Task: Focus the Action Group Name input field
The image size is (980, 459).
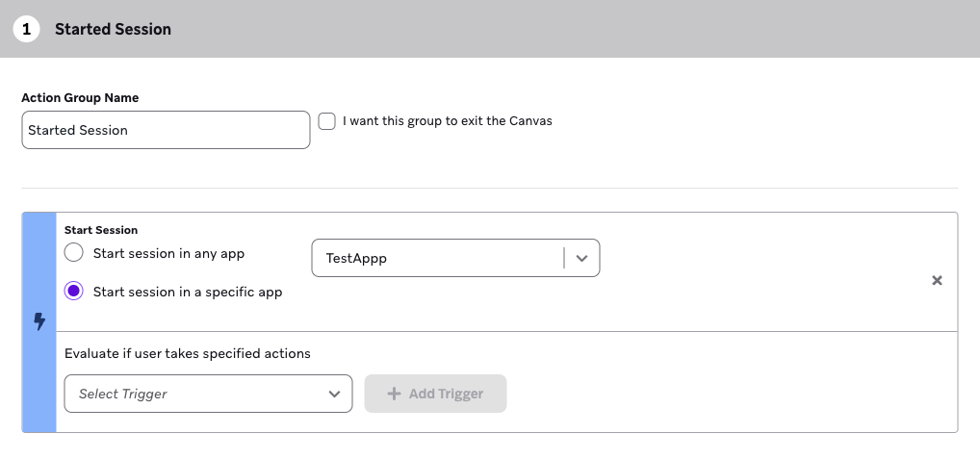Action: (x=166, y=130)
